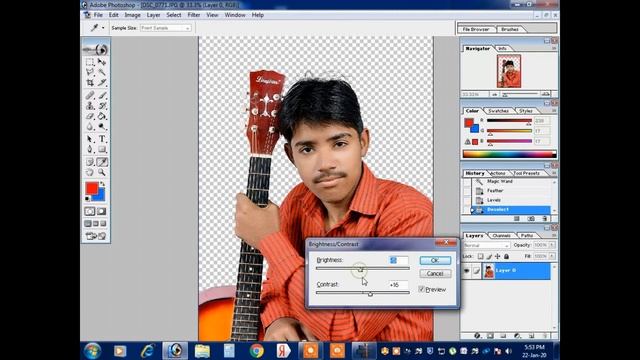Viewport: 640px width, 360px height.
Task: Create a new layer icon
Action: click(x=531, y=336)
